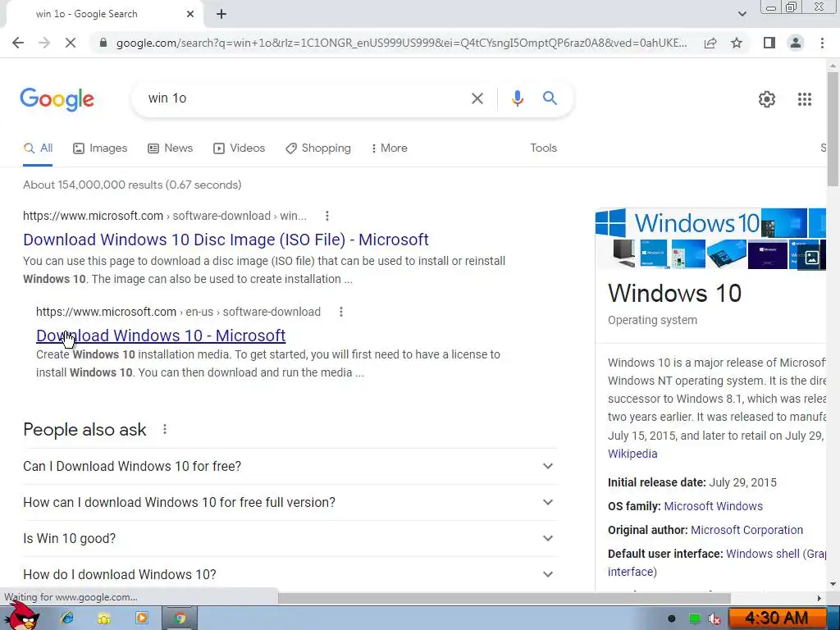Open the Chrome three-dot menu
Viewport: 840px width, 630px height.
[822, 43]
